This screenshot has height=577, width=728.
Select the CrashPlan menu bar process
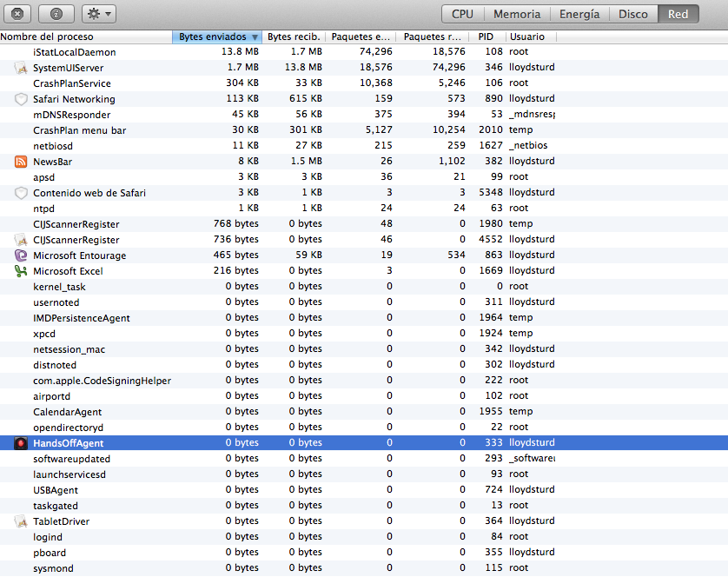(x=364, y=130)
